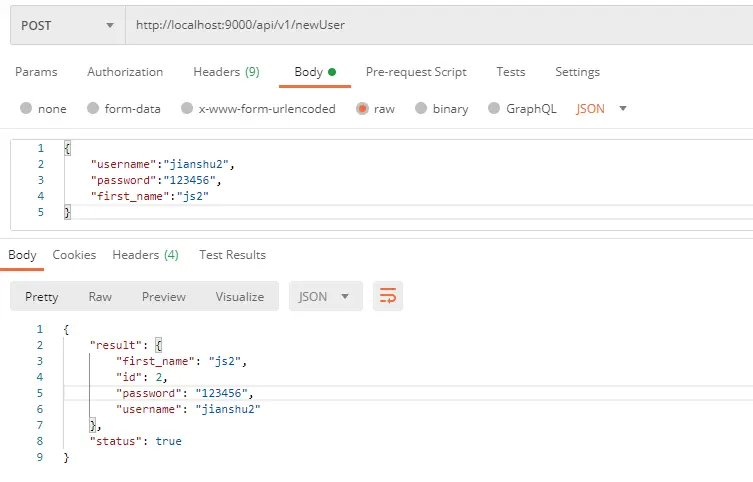Open the request Headers (9) tab

[226, 72]
